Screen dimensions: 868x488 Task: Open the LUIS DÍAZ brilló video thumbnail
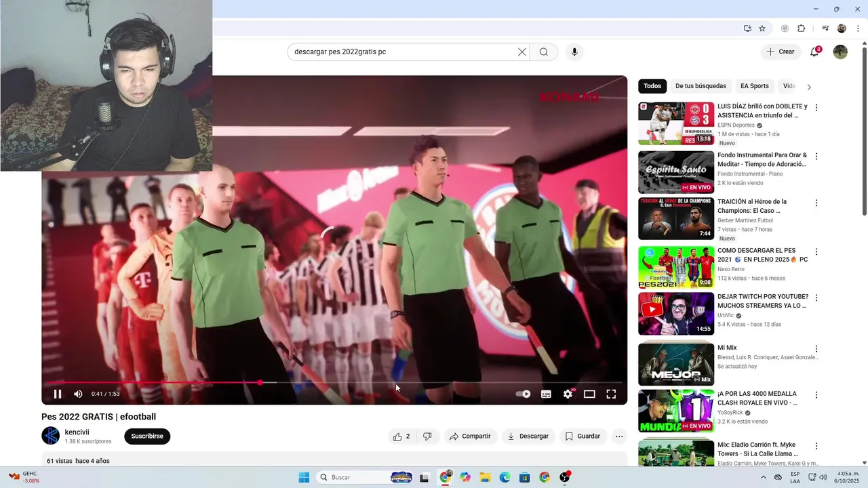676,123
